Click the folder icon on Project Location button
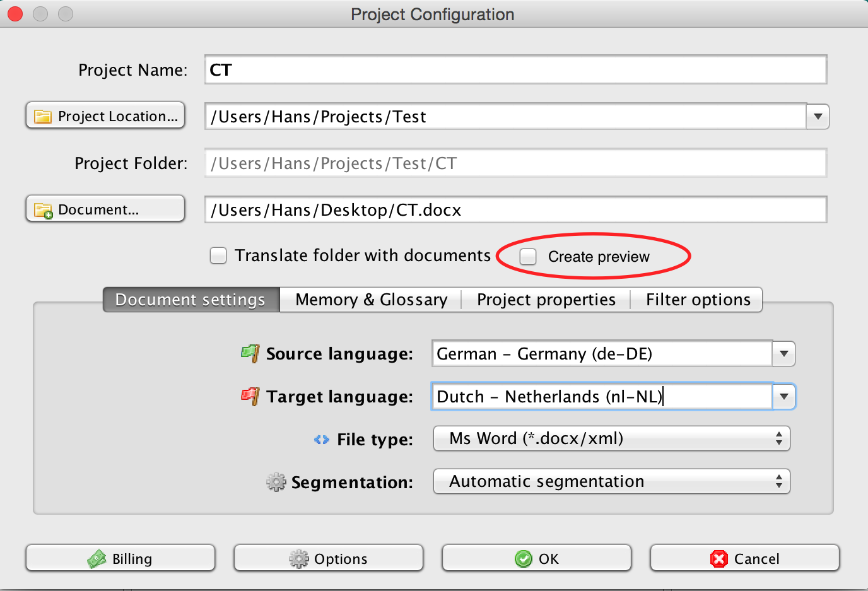The image size is (868, 591). [x=43, y=117]
